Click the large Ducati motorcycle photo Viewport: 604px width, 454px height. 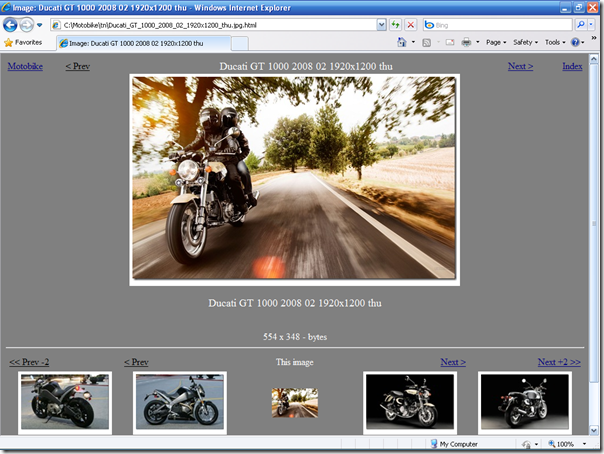pyautogui.click(x=294, y=180)
